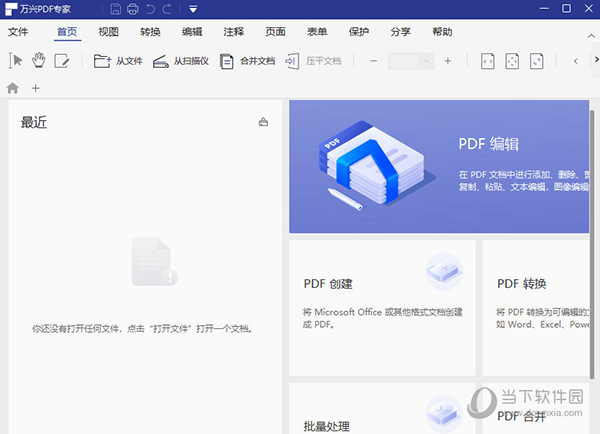Show more toolbar items right arrow
This screenshot has width=600, height=434.
pyautogui.click(x=596, y=60)
